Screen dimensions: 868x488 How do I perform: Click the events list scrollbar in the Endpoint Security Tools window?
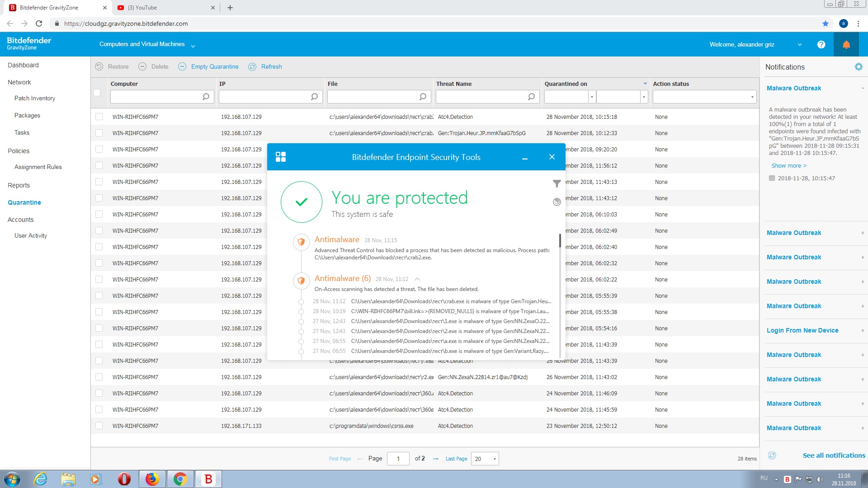(x=560, y=241)
